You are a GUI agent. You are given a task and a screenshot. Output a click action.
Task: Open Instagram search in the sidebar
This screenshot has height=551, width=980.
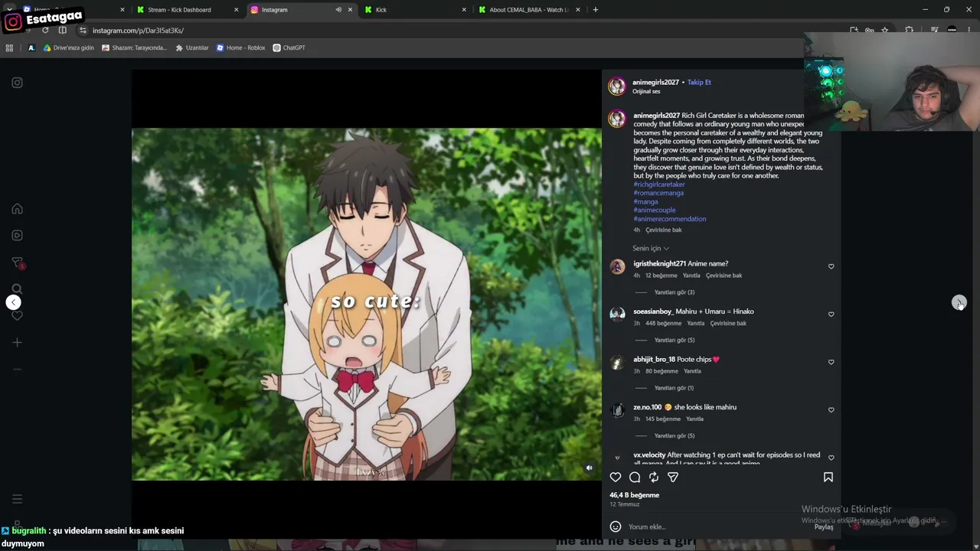(x=17, y=289)
